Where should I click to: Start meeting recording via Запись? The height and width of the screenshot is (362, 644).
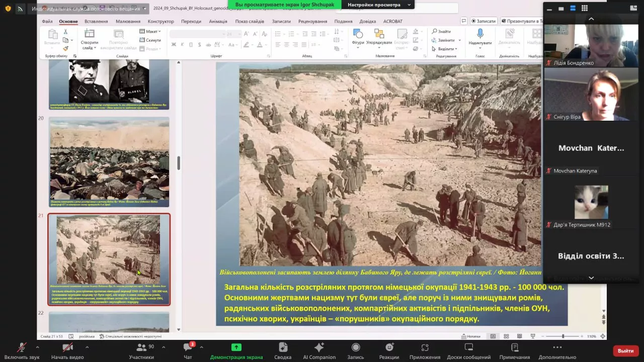(356, 351)
